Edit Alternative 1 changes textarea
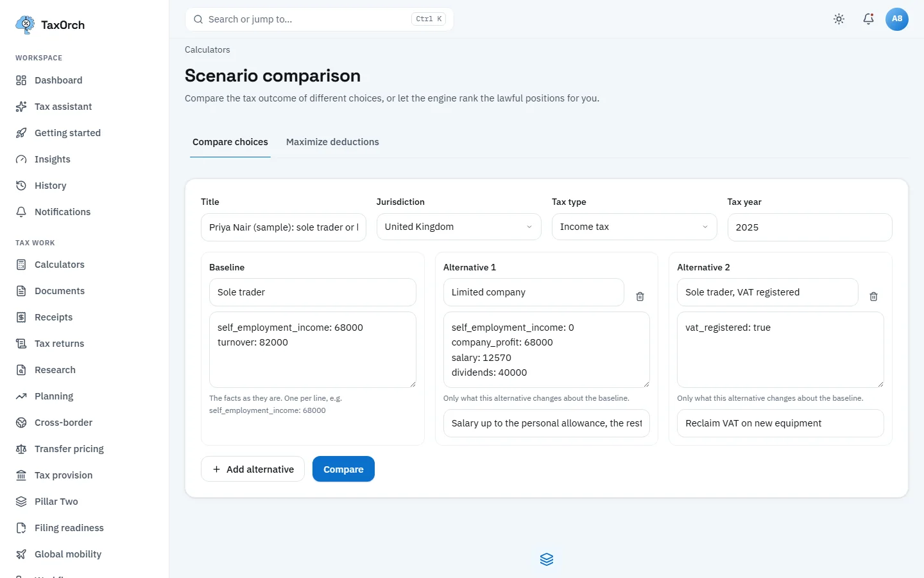 (x=547, y=350)
